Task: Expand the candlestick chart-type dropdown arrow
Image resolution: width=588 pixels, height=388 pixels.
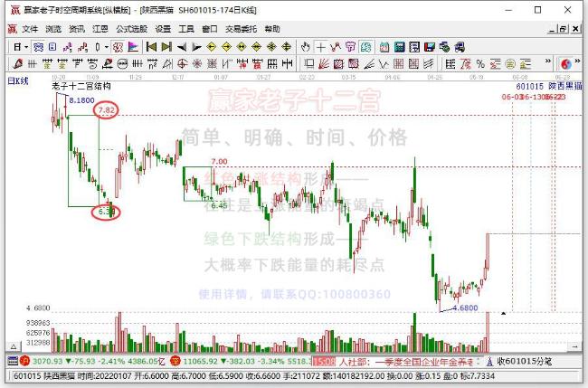Action: coord(107,47)
